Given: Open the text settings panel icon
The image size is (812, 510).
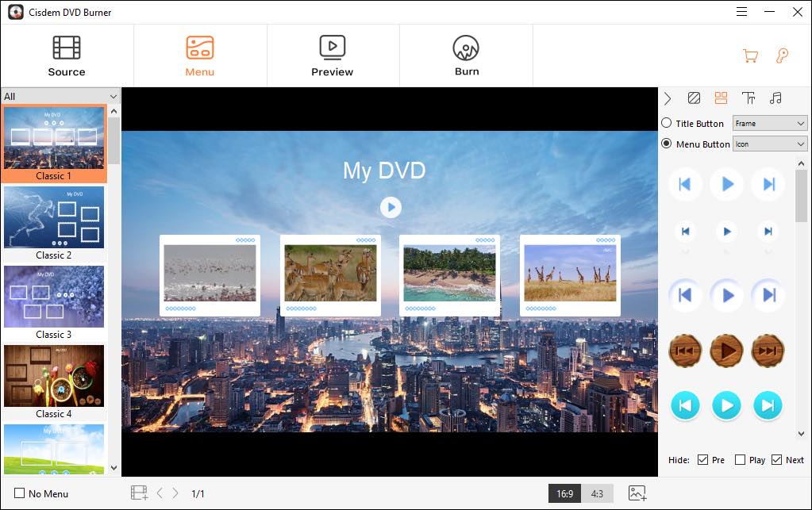Looking at the screenshot, I should (748, 98).
